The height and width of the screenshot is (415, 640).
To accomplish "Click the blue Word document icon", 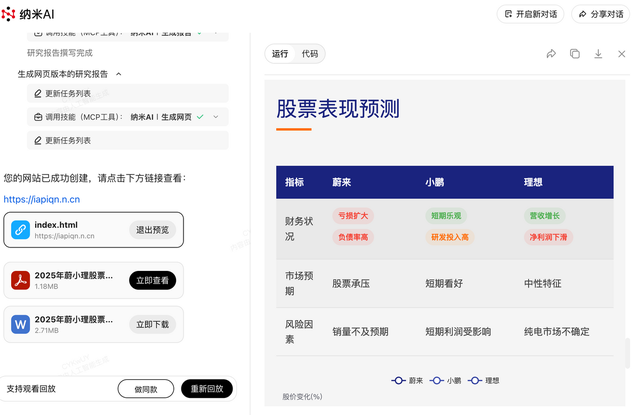I will [x=20, y=324].
